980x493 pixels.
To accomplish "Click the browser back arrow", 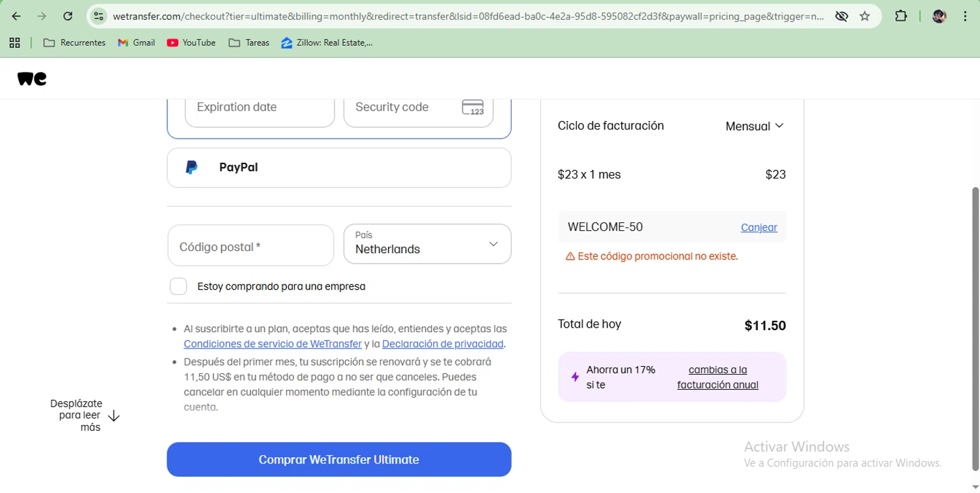I will (16, 16).
